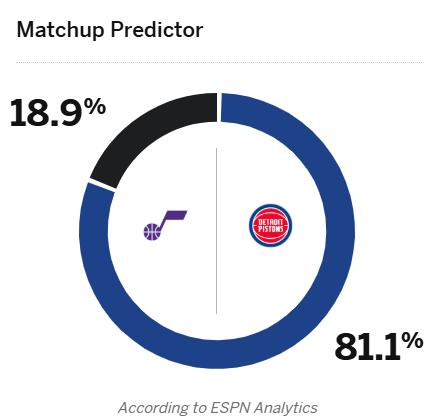Open the According to ESPN Analytics caption
Viewport: 429px width, 420px height.
coord(218,408)
